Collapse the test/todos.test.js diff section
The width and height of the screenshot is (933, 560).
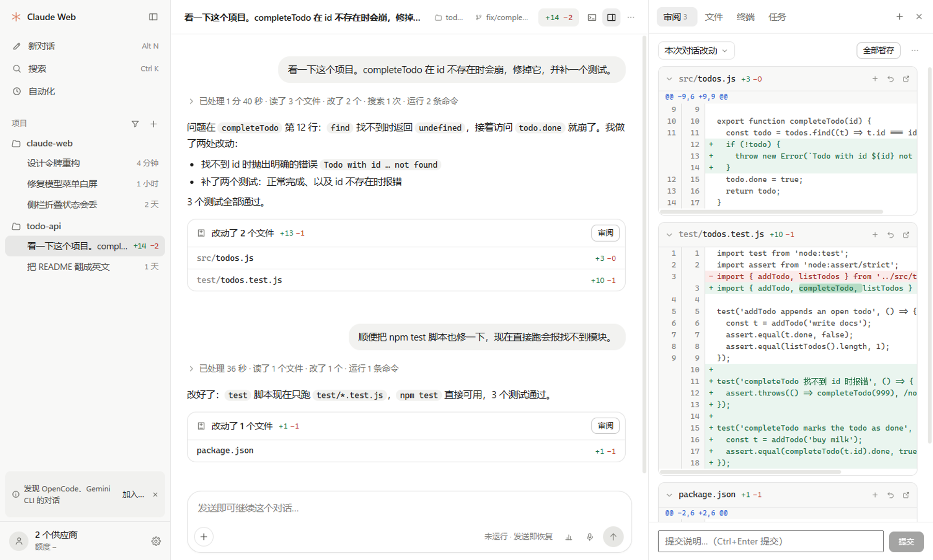click(x=669, y=235)
